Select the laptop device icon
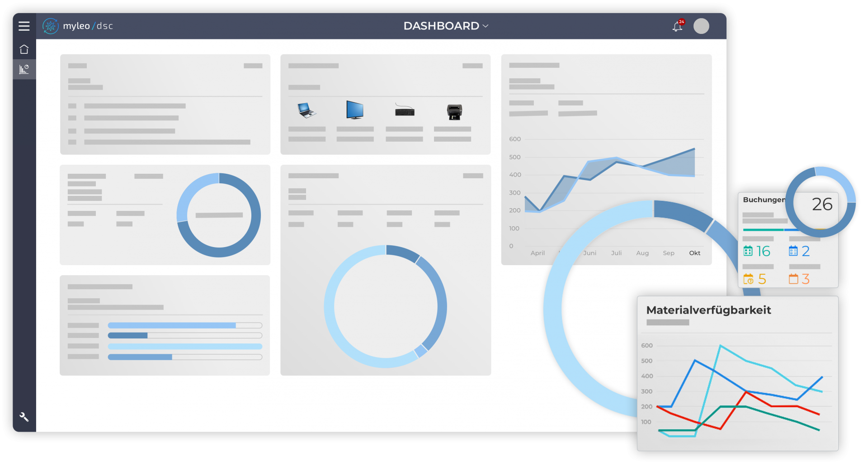868x462 pixels. point(307,110)
